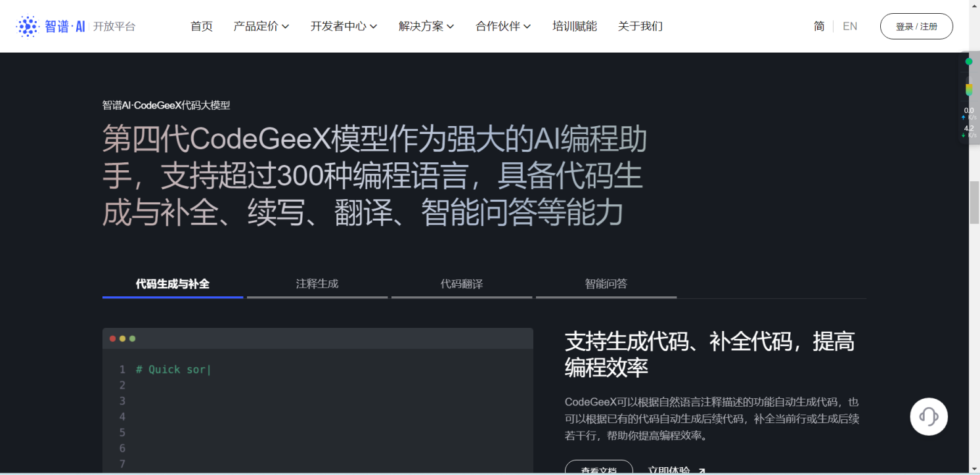Image resolution: width=980 pixels, height=475 pixels.
Task: Expand the 开发者中心 dropdown menu
Action: (344, 26)
